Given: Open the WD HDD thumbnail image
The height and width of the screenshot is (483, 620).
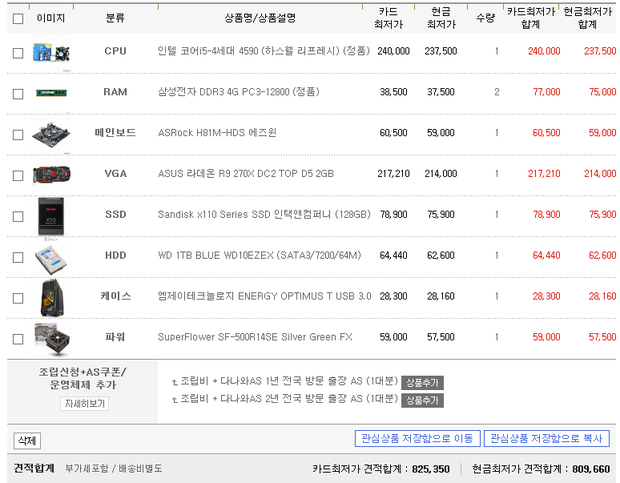Looking at the screenshot, I should 50,255.
